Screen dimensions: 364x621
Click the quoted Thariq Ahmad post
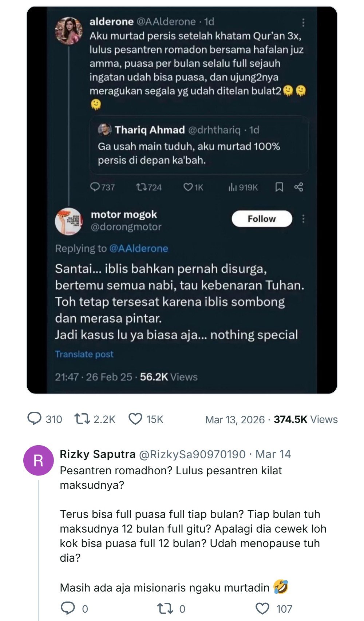coord(199,145)
